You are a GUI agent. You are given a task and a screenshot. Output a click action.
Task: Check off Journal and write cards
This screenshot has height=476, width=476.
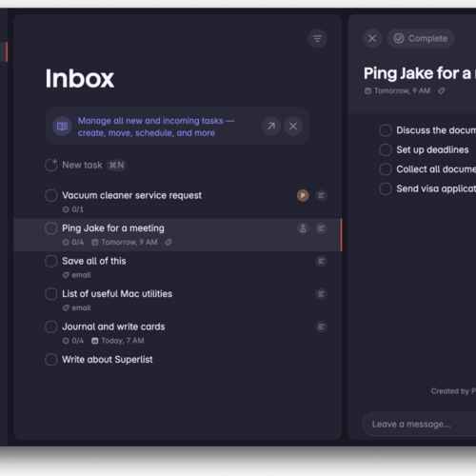pyautogui.click(x=51, y=327)
